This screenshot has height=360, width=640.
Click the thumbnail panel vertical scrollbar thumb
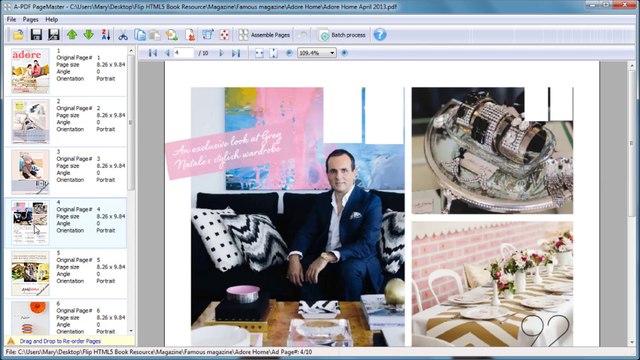pyautogui.click(x=131, y=122)
